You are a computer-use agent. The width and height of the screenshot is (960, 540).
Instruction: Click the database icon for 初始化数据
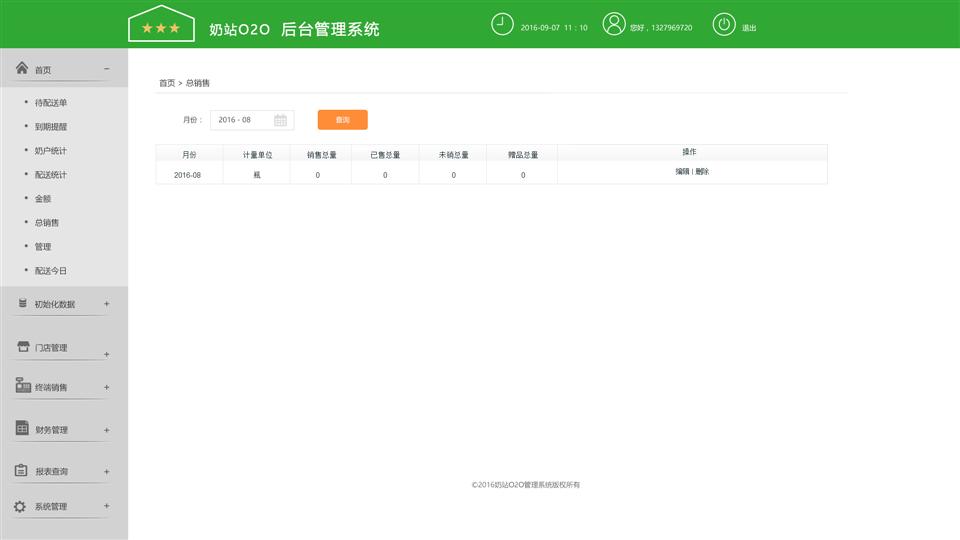(22, 303)
